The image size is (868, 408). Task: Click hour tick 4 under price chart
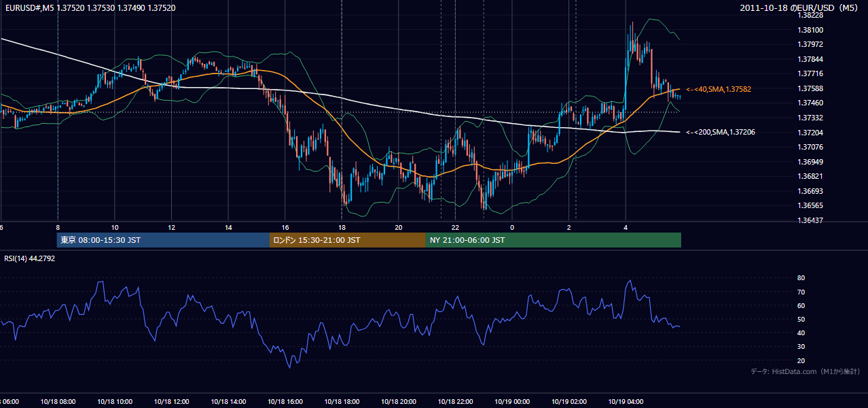626,227
